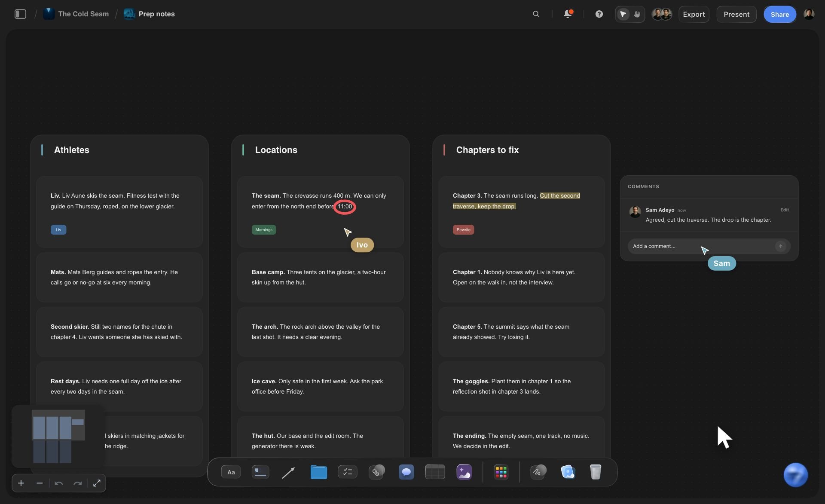Select the arrow line tool

(288, 473)
